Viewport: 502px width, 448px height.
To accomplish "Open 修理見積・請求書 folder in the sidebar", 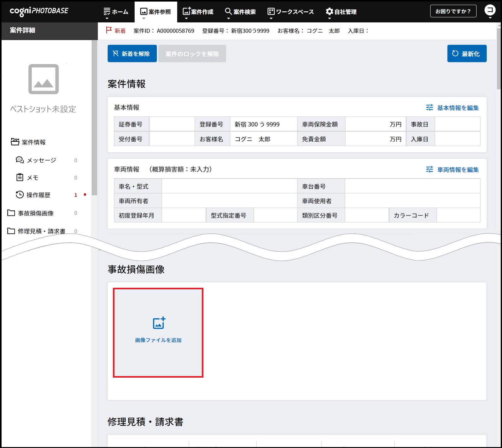I will (x=36, y=231).
